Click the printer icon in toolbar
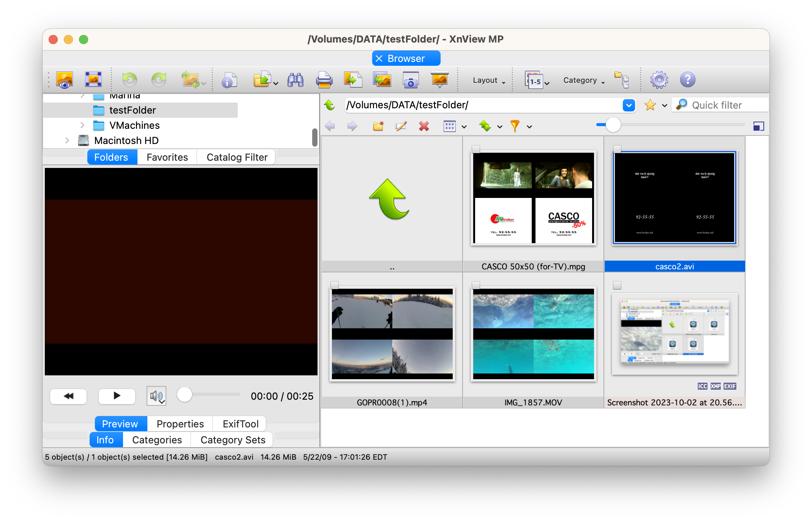This screenshot has height=522, width=812. click(324, 80)
